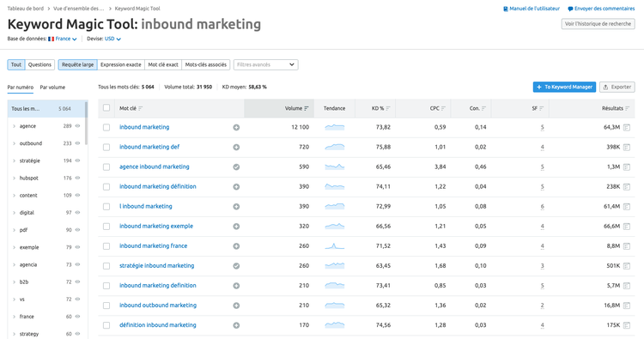This screenshot has width=644, height=339.
Task: Open the Filtres avancés dropdown
Action: coord(265,65)
